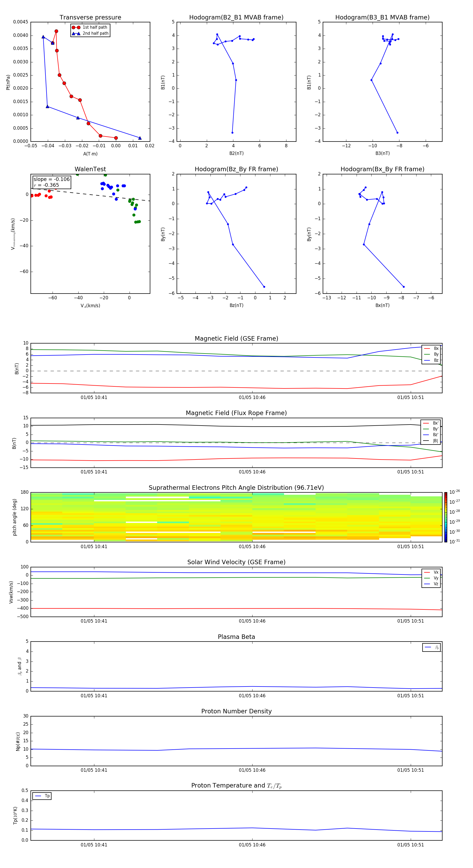Click the red Vx curve in solar wind plot

[x=236, y=609]
